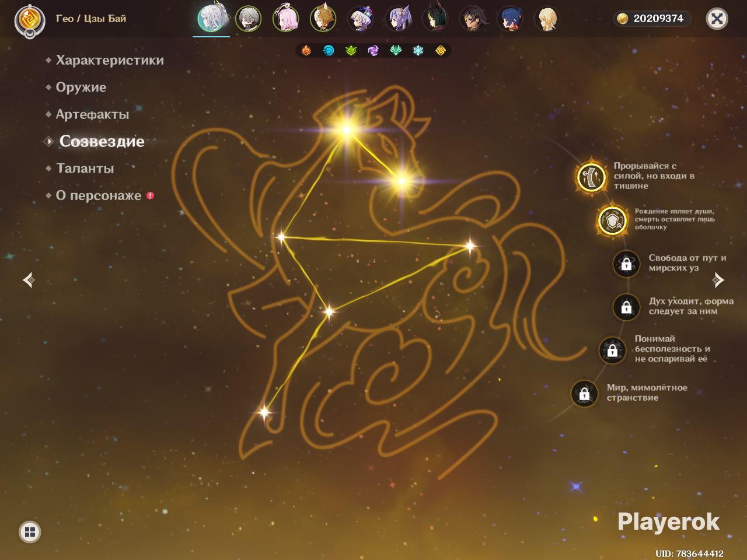Toggle the teal Anemo element filter
The height and width of the screenshot is (560, 747).
(396, 51)
